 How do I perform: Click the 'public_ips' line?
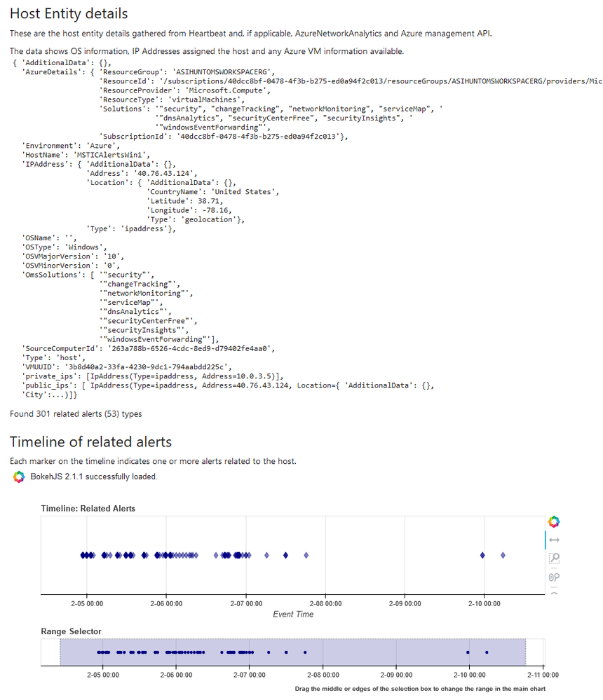coord(228,385)
